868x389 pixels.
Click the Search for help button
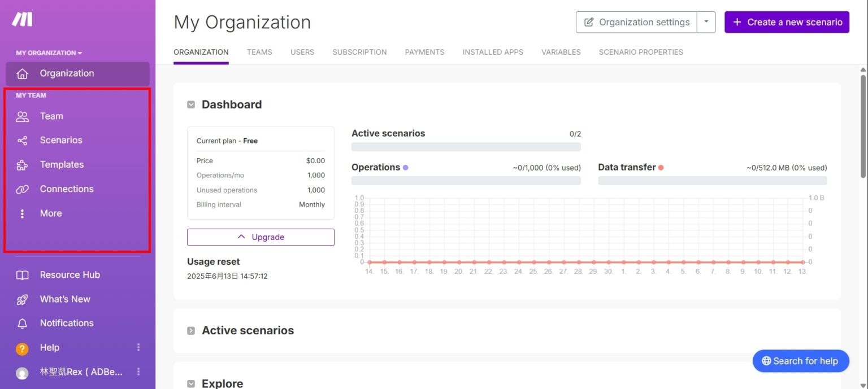click(x=800, y=361)
